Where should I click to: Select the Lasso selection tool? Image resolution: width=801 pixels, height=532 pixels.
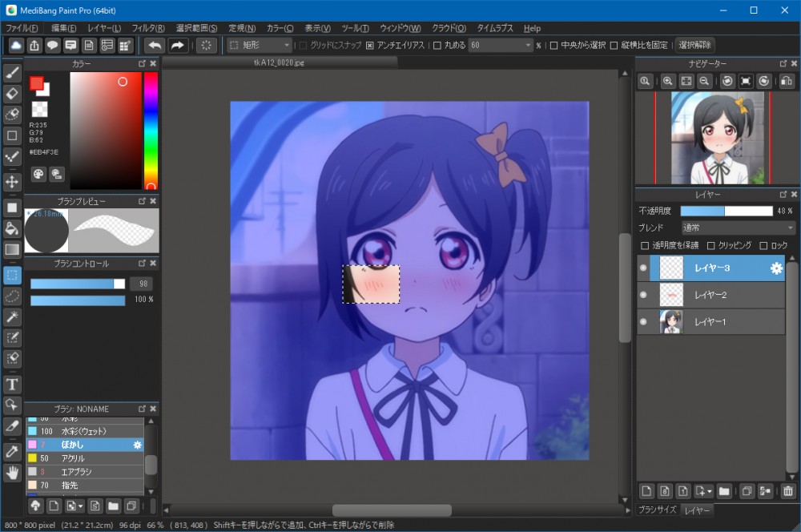(x=12, y=296)
